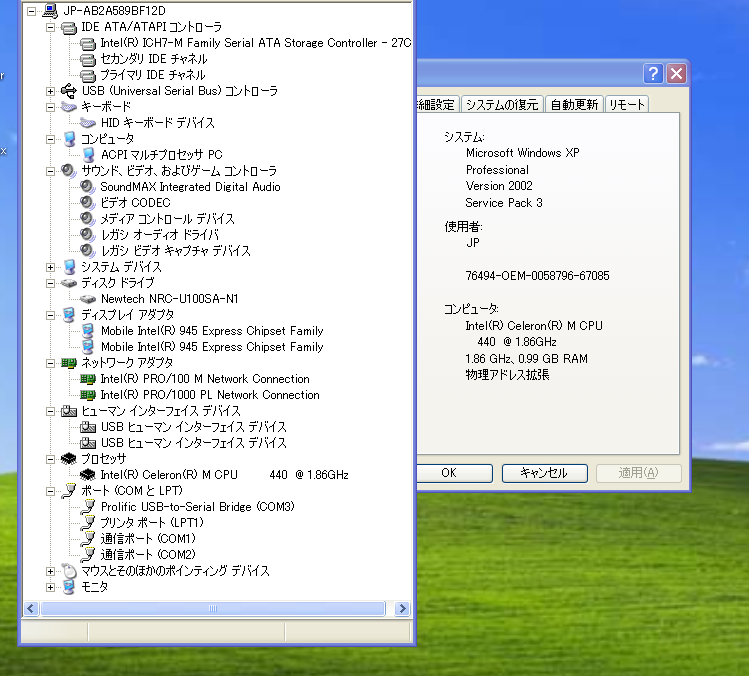Click the 通信ポート (COM1) icon

tap(88, 539)
